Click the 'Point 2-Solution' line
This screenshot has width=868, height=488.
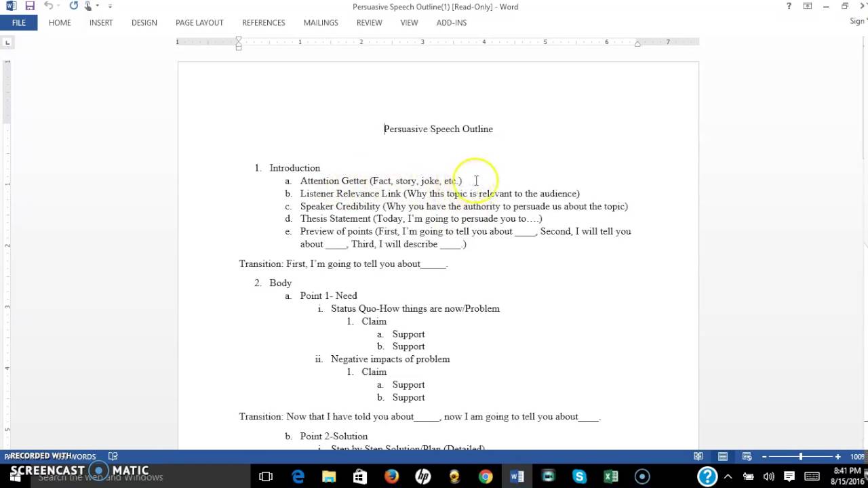point(334,436)
